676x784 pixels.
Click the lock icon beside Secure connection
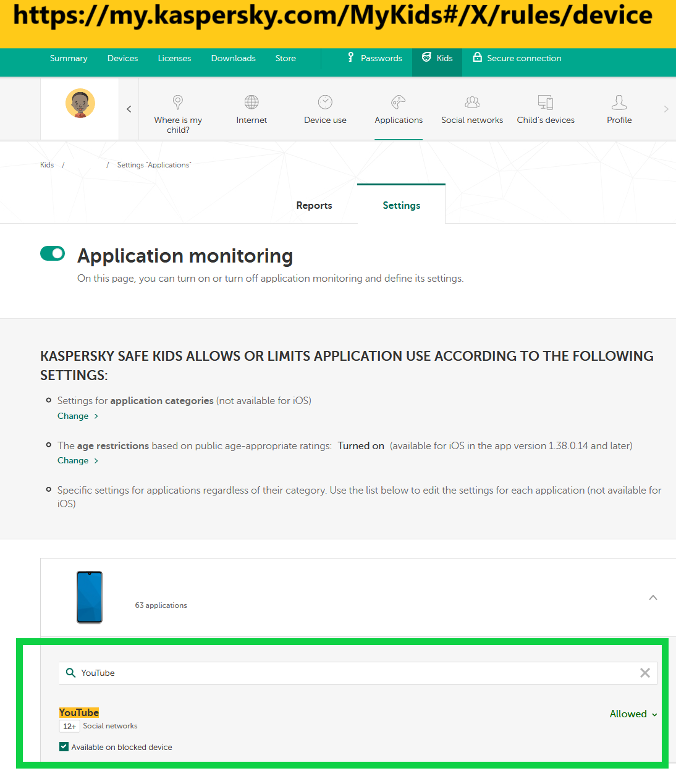[x=477, y=57]
